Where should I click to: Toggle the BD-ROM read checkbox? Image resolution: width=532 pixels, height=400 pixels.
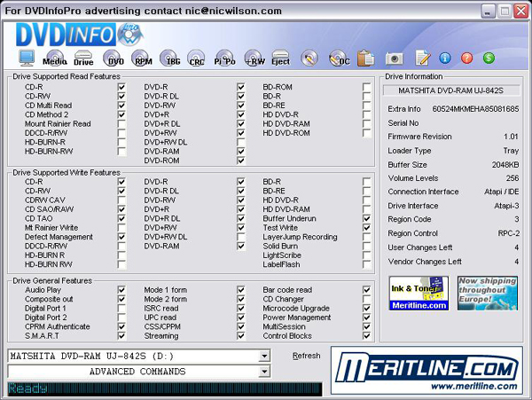pyautogui.click(x=366, y=87)
